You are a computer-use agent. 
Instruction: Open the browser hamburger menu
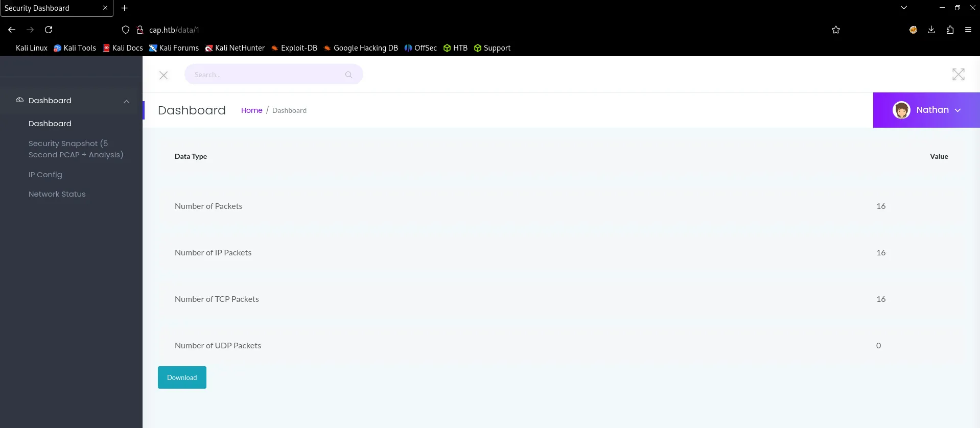[968, 30]
